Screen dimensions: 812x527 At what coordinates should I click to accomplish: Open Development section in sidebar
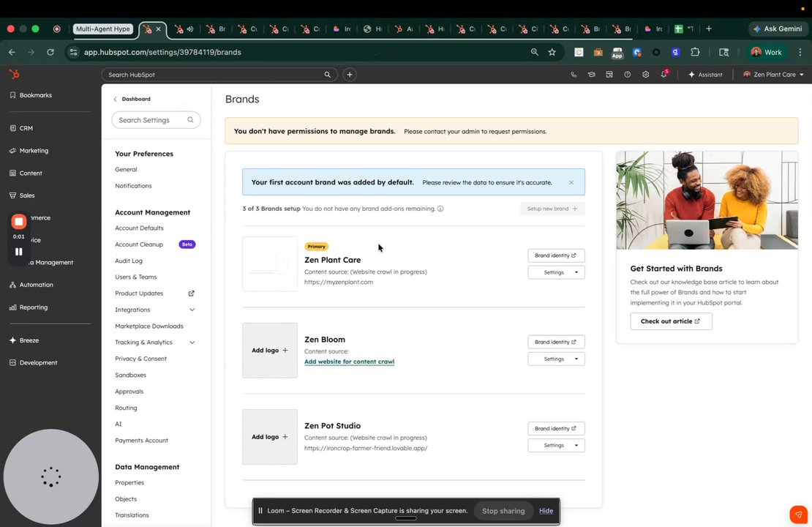click(33, 363)
